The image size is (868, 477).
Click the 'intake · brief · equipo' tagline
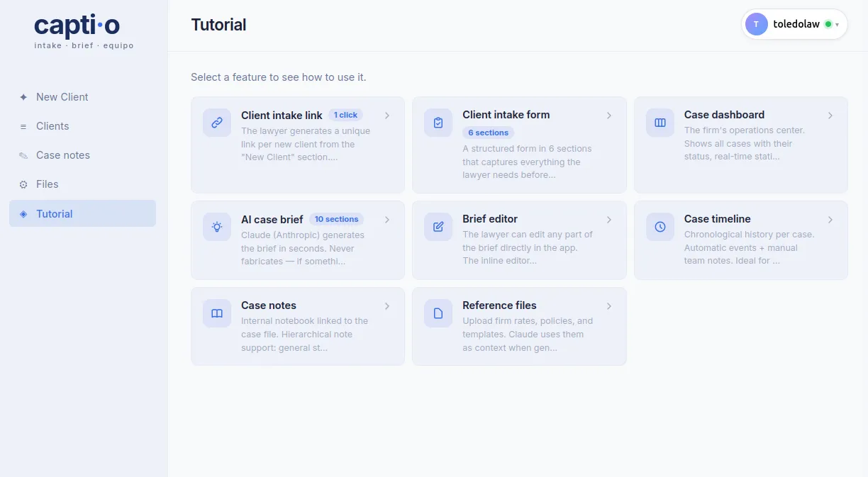84,45
